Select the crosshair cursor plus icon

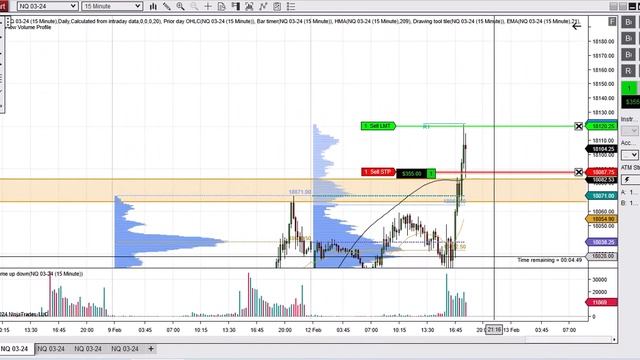[x=208, y=6]
